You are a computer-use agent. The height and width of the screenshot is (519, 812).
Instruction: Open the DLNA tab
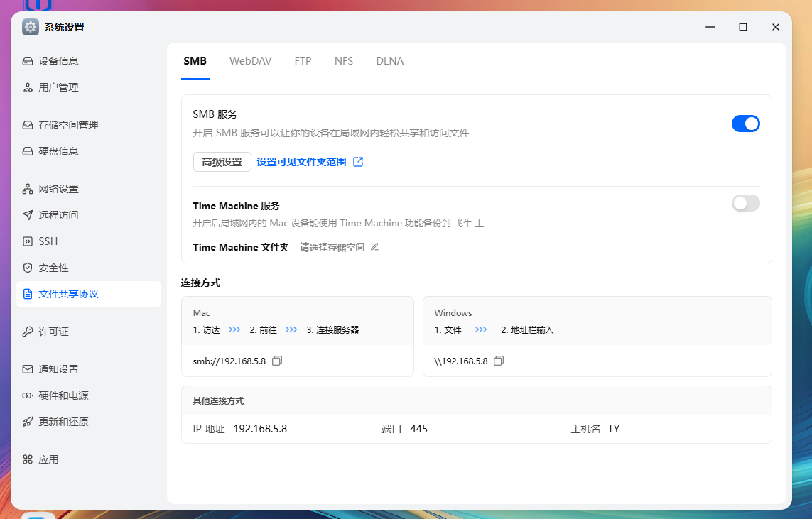tap(389, 61)
